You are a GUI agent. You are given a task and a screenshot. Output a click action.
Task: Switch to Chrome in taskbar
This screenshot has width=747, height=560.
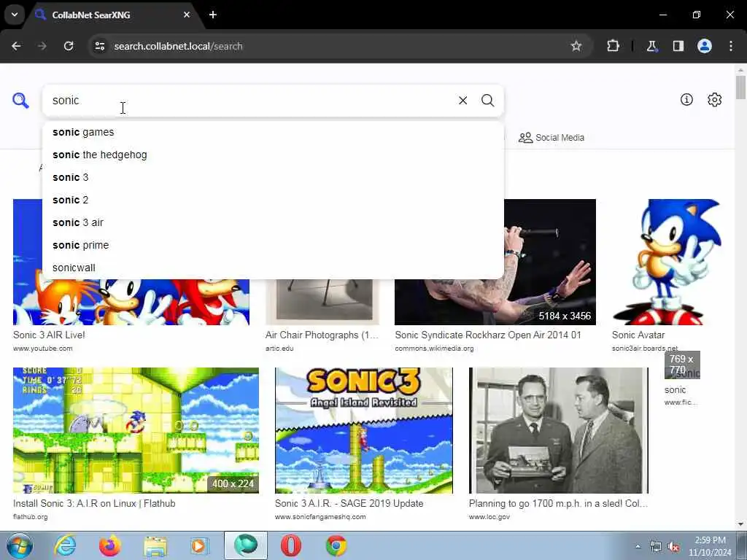336,545
